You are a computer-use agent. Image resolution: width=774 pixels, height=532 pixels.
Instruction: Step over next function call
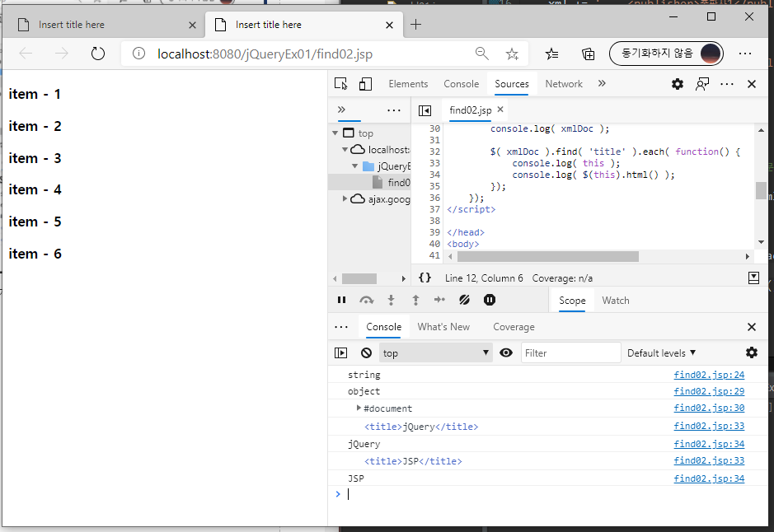click(x=366, y=300)
